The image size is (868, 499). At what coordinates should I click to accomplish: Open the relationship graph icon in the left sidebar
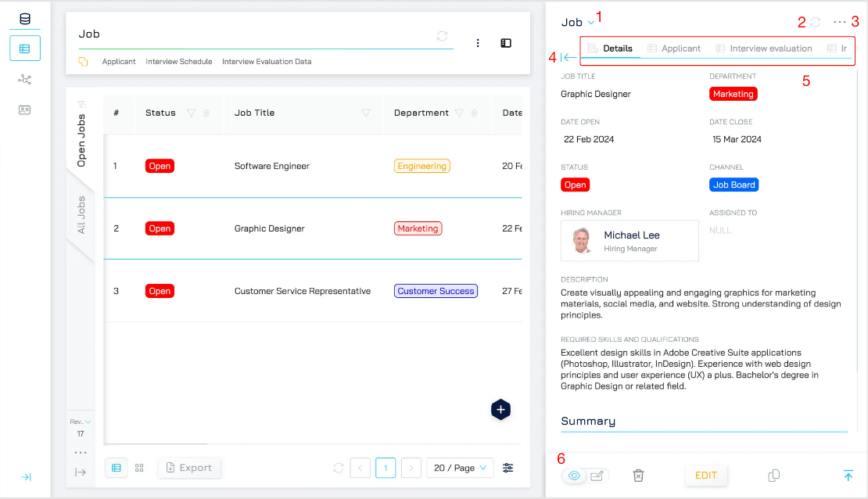[x=24, y=80]
